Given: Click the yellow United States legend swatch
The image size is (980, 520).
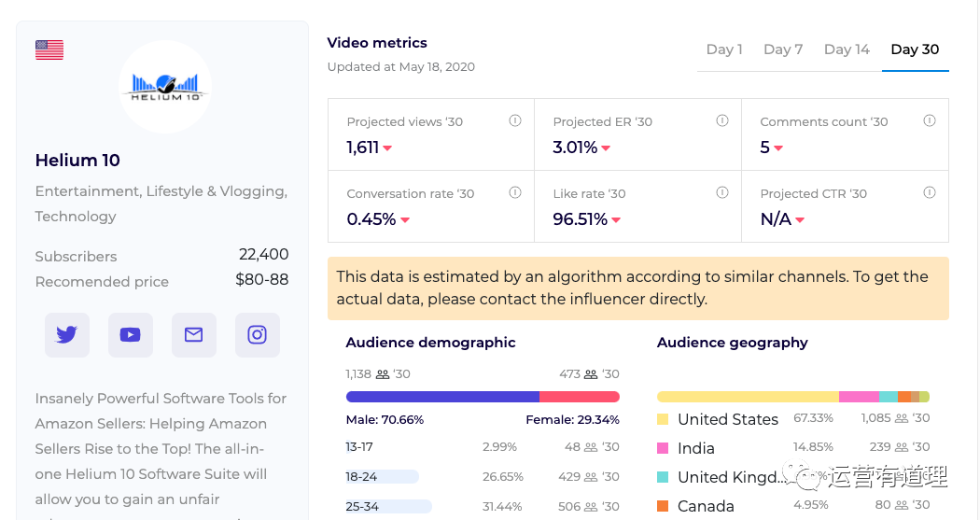Looking at the screenshot, I should (x=663, y=420).
